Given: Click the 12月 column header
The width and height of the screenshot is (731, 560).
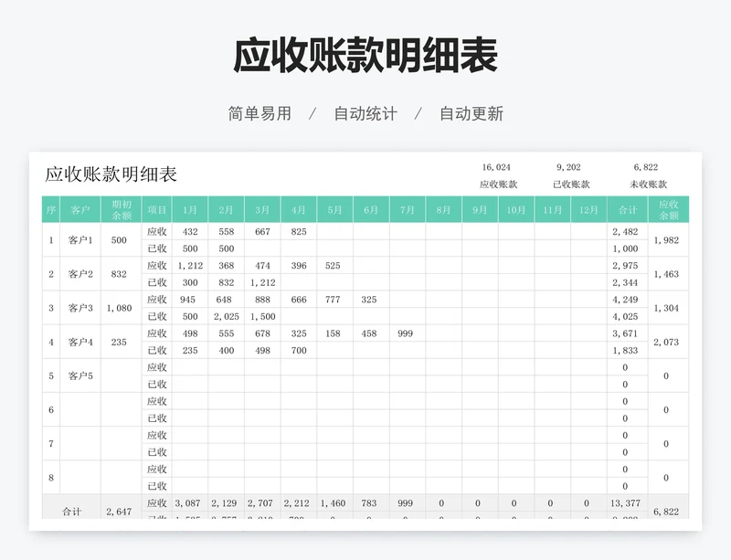Looking at the screenshot, I should tap(588, 210).
